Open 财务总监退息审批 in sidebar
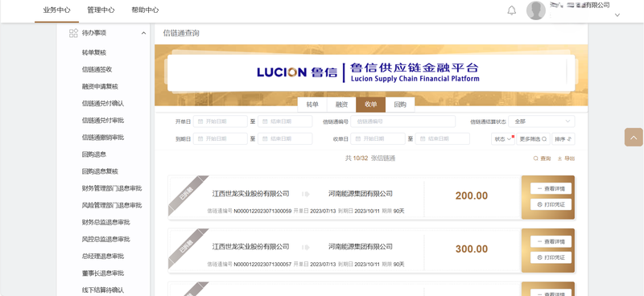Screen dimensions: 644x296 coord(106,222)
